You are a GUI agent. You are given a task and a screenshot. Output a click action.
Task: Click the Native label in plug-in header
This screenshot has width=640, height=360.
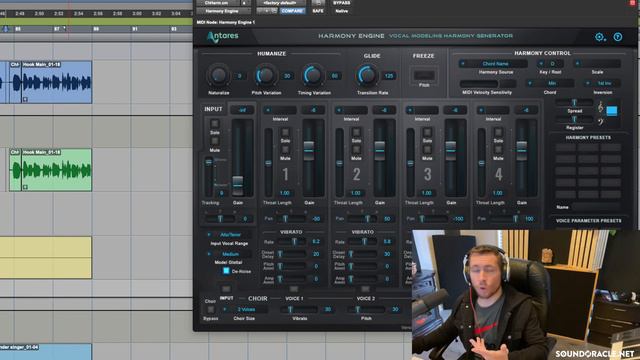coord(341,11)
